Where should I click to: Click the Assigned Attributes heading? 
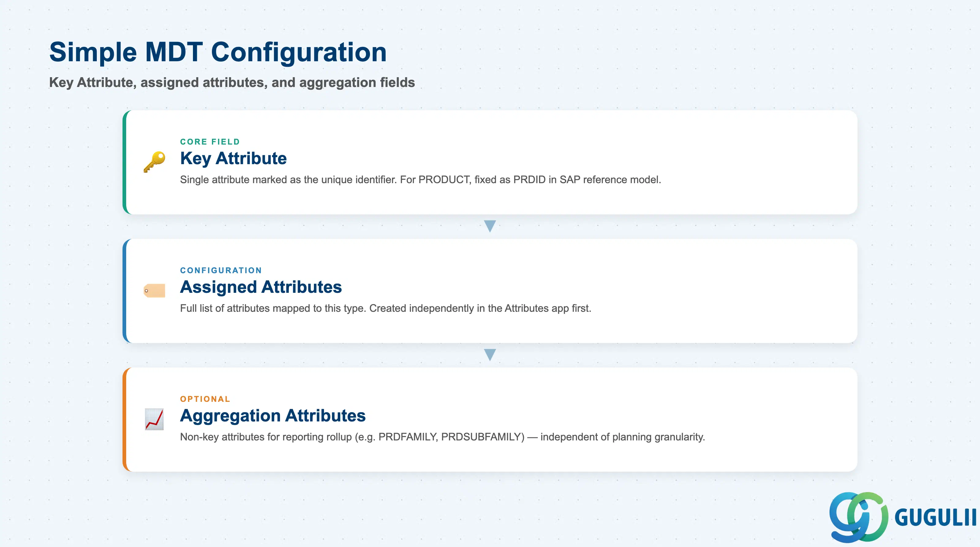[x=261, y=287]
